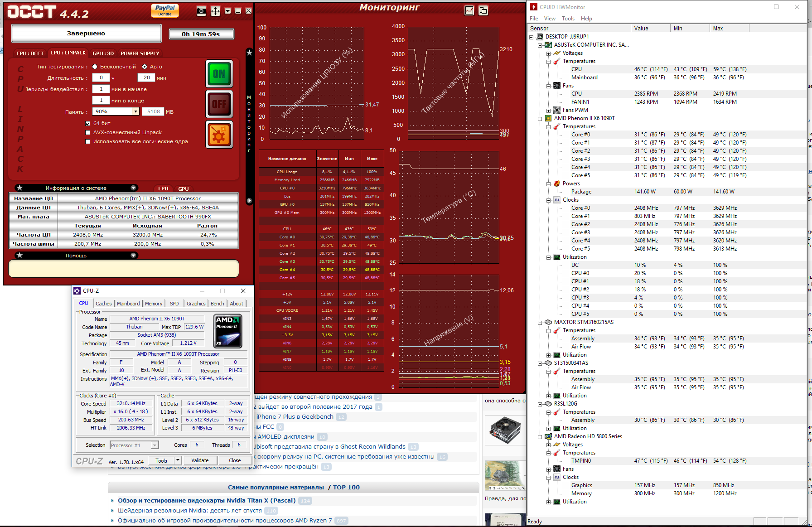Click the star icon on the system information header
Viewport: 812px width, 527px height.
pyautogui.click(x=19, y=188)
